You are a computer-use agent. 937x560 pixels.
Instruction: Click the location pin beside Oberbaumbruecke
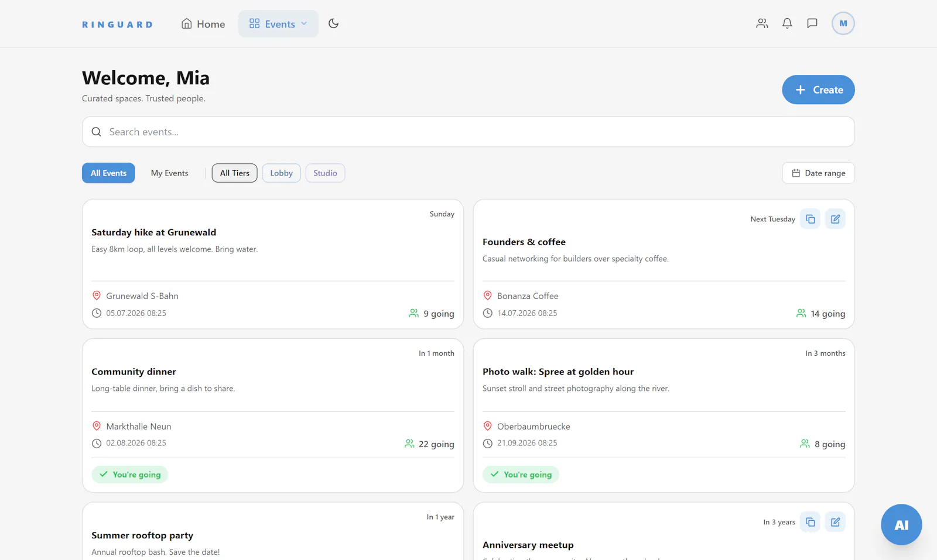point(487,426)
